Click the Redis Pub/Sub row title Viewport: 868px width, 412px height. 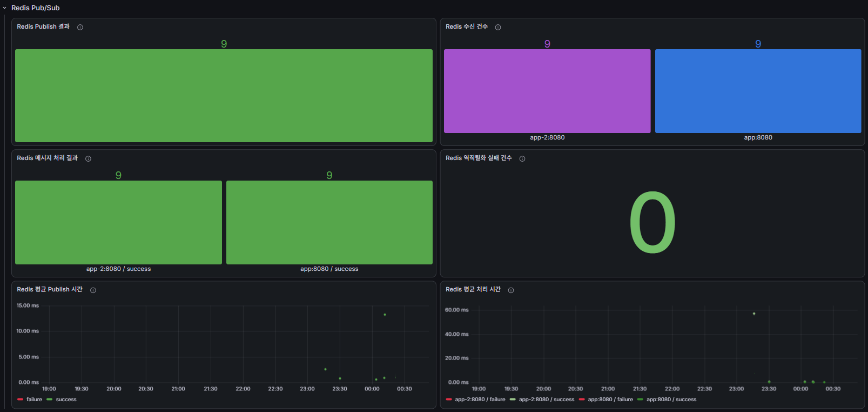[x=36, y=8]
